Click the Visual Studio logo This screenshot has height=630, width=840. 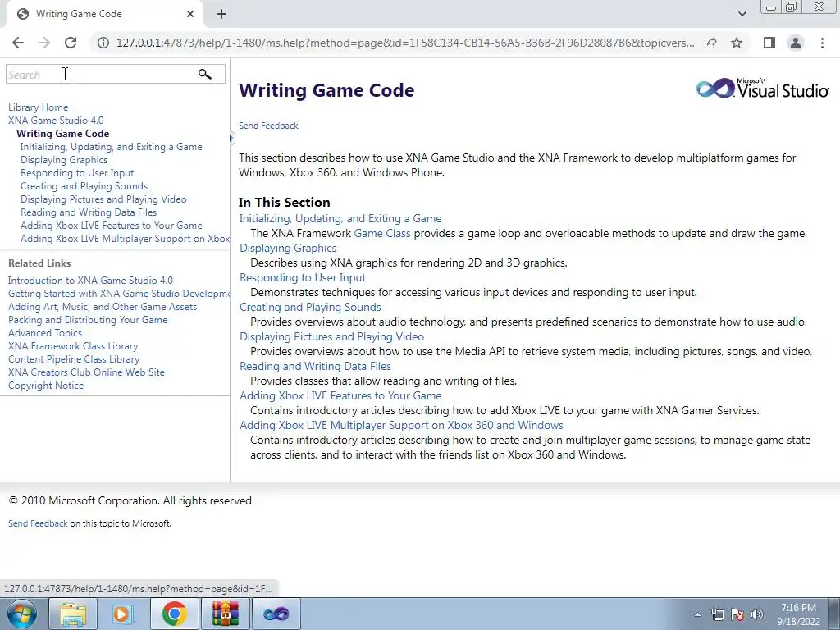click(763, 89)
